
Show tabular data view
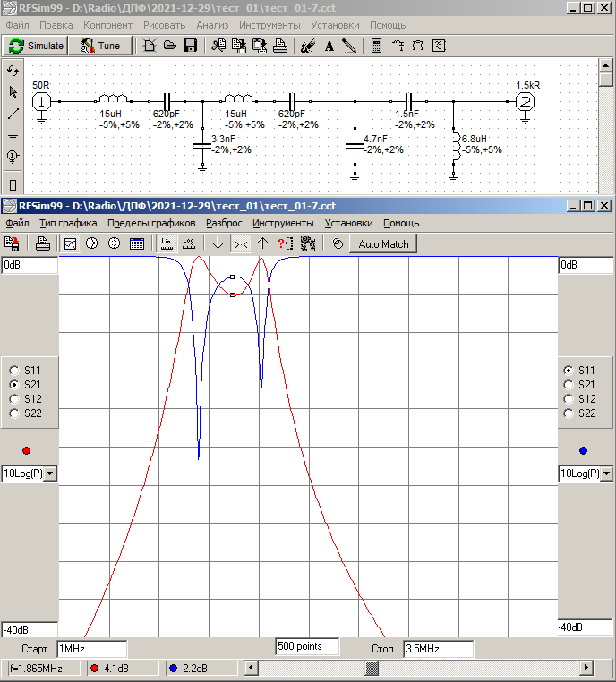click(x=137, y=243)
